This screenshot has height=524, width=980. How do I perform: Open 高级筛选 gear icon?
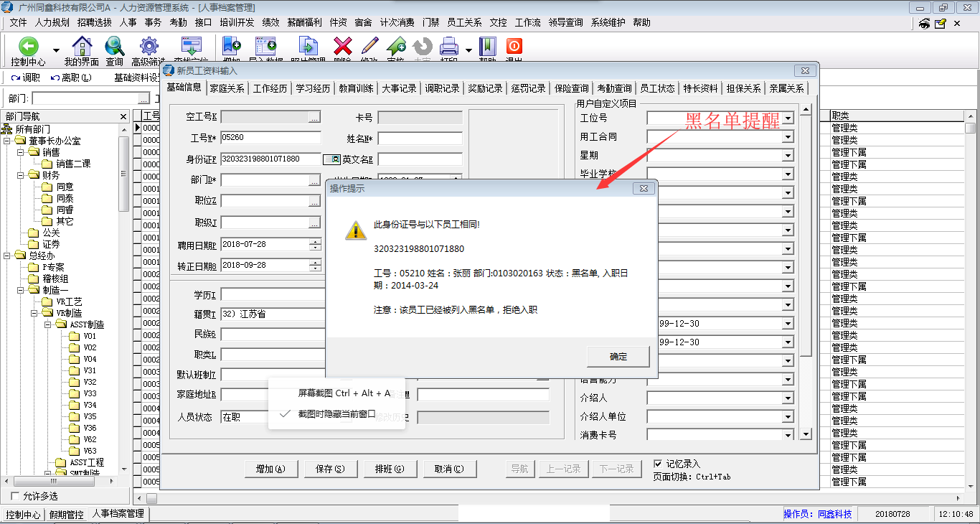[149, 47]
